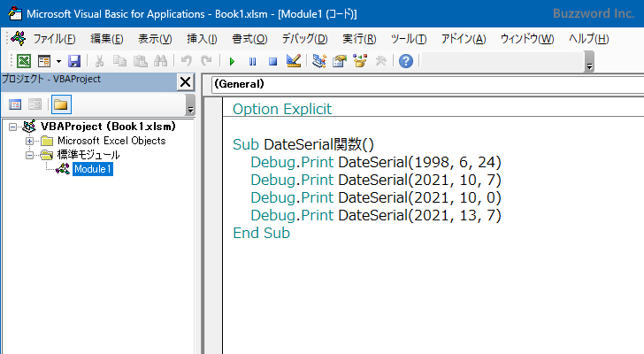Open the Properties Window toolbar icon
Viewport: 644px width, 354px height.
[x=340, y=61]
